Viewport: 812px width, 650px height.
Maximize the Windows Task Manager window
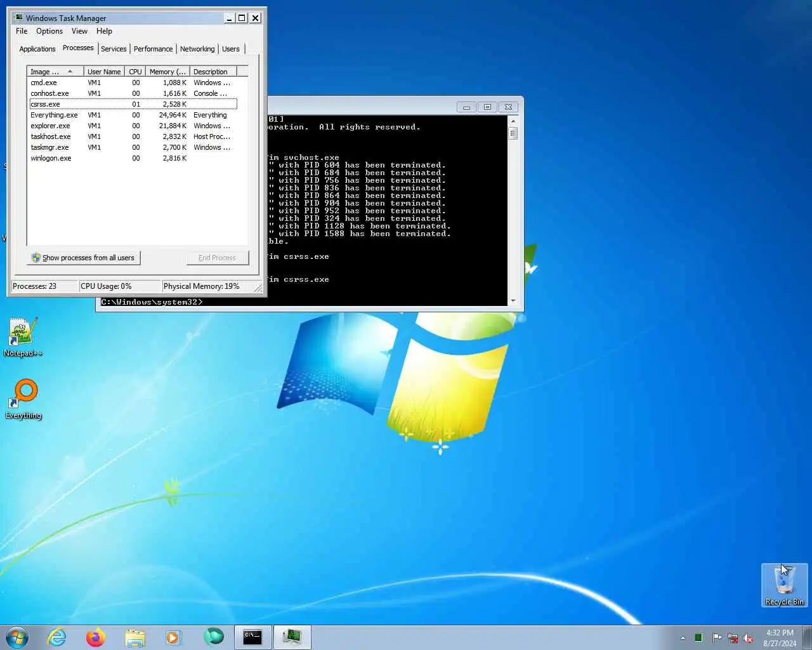[242, 18]
